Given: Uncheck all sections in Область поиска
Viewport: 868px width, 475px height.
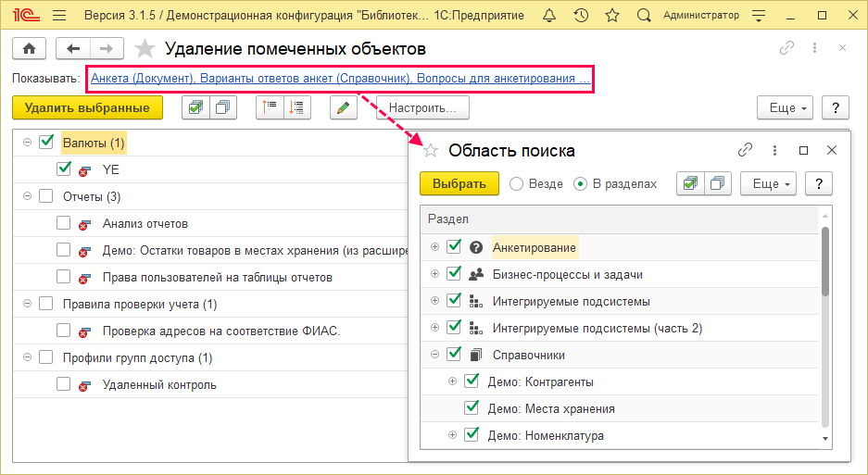Looking at the screenshot, I should tap(717, 183).
